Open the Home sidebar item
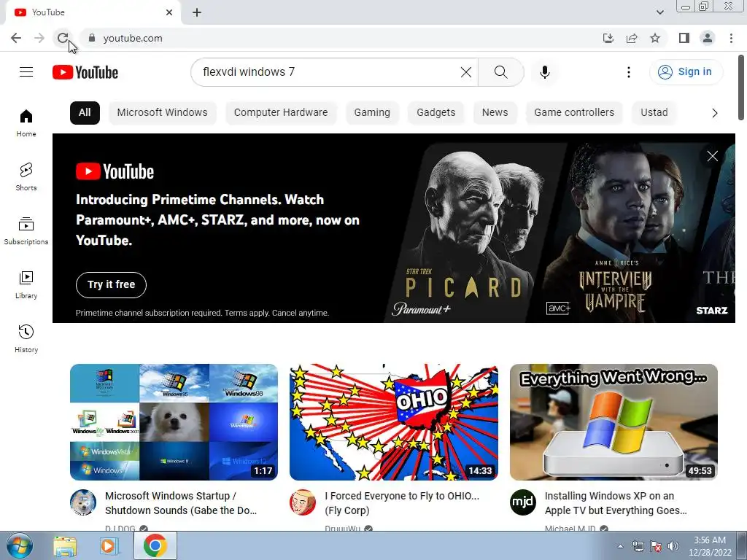This screenshot has width=747, height=560. pos(26,122)
